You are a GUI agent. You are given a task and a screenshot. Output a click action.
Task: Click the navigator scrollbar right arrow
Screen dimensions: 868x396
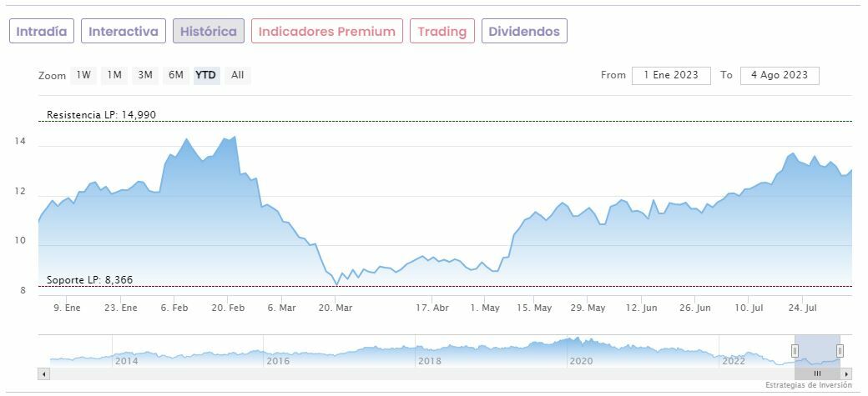click(847, 373)
